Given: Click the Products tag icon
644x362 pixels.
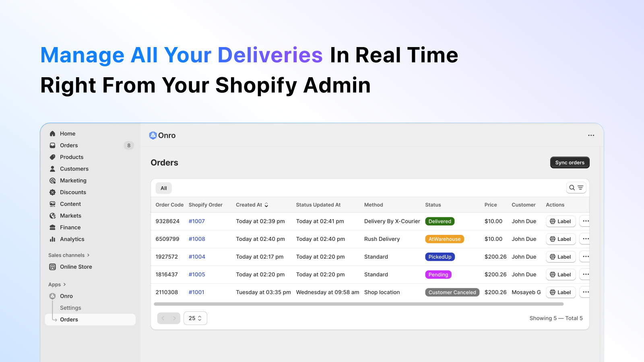Looking at the screenshot, I should click(52, 157).
